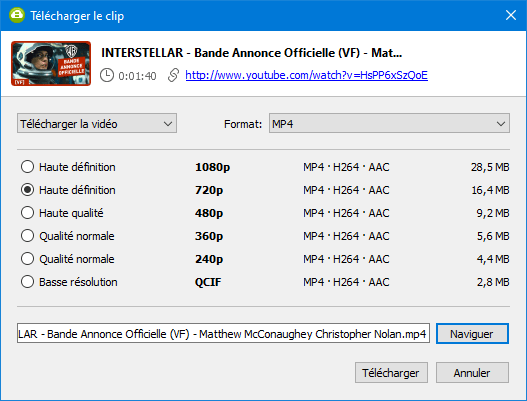Click the 4,4 MB file size
The image size is (527, 401).
click(493, 259)
